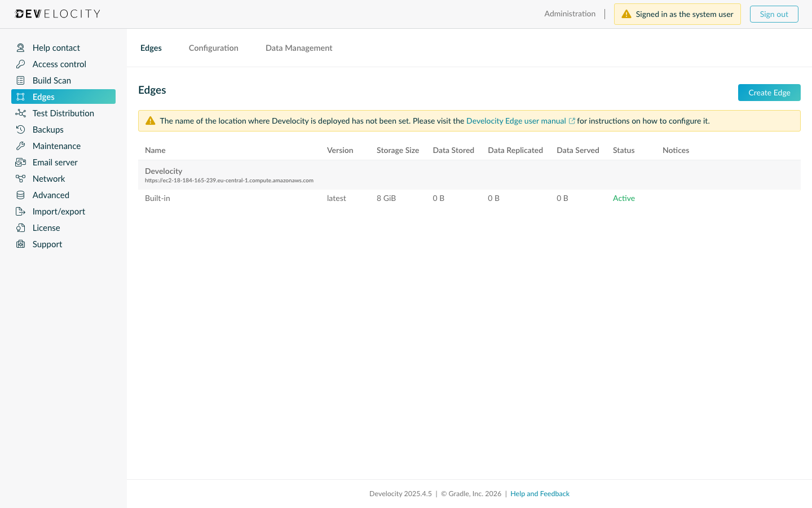The width and height of the screenshot is (812, 508).
Task: Open the Data Management tab
Action: pos(299,48)
